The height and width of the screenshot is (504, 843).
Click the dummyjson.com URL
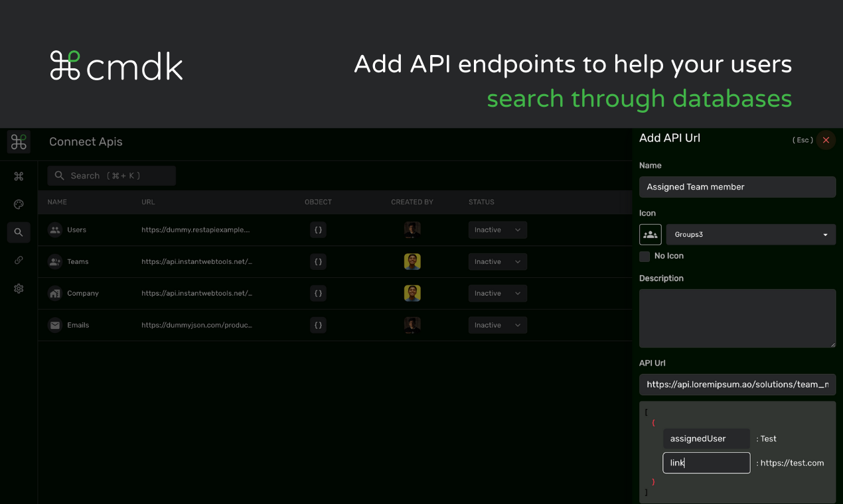coord(196,325)
